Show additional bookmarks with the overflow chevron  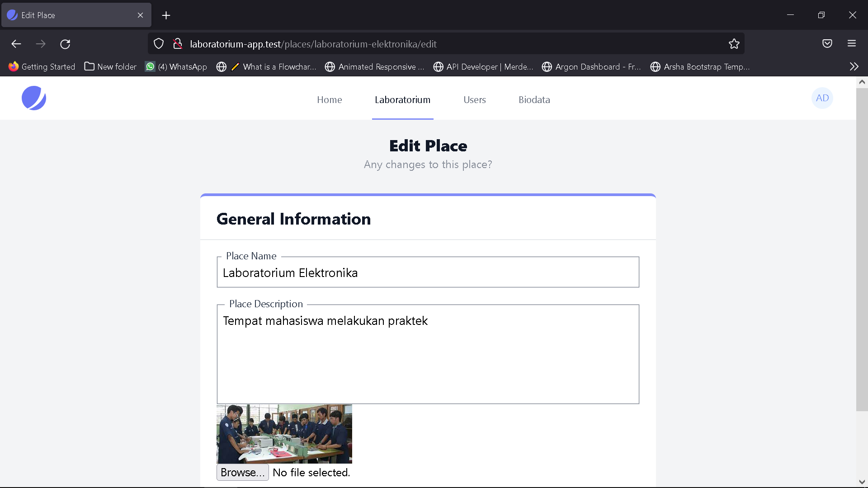(x=854, y=66)
